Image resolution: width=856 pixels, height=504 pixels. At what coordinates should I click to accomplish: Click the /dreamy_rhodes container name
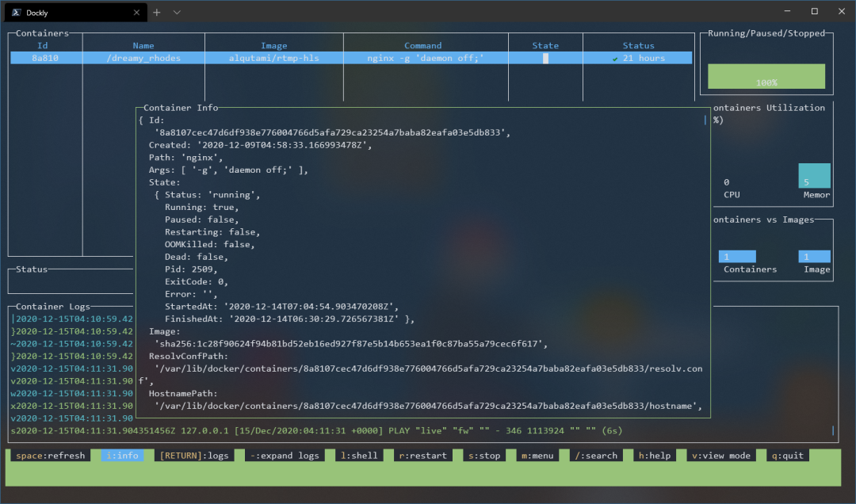143,58
